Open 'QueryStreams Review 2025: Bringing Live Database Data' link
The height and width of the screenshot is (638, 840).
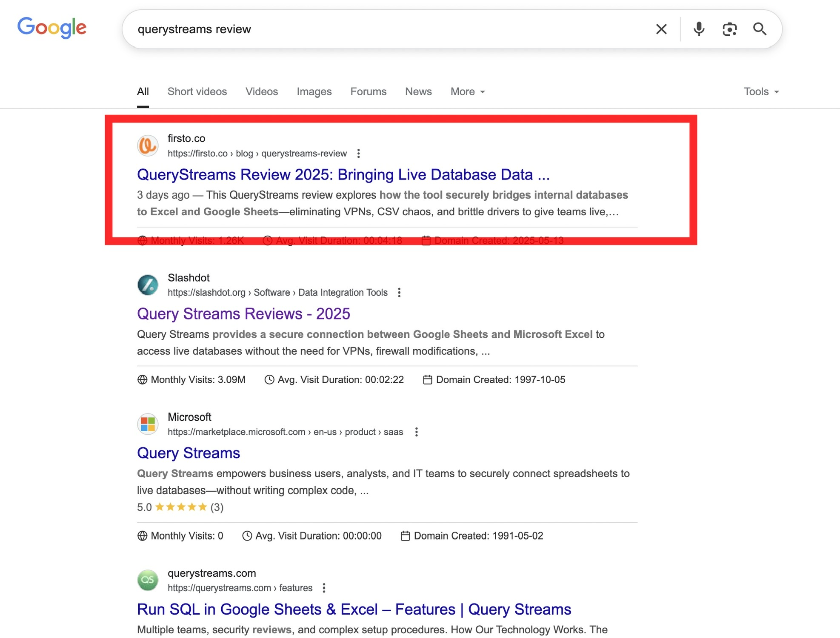(343, 174)
